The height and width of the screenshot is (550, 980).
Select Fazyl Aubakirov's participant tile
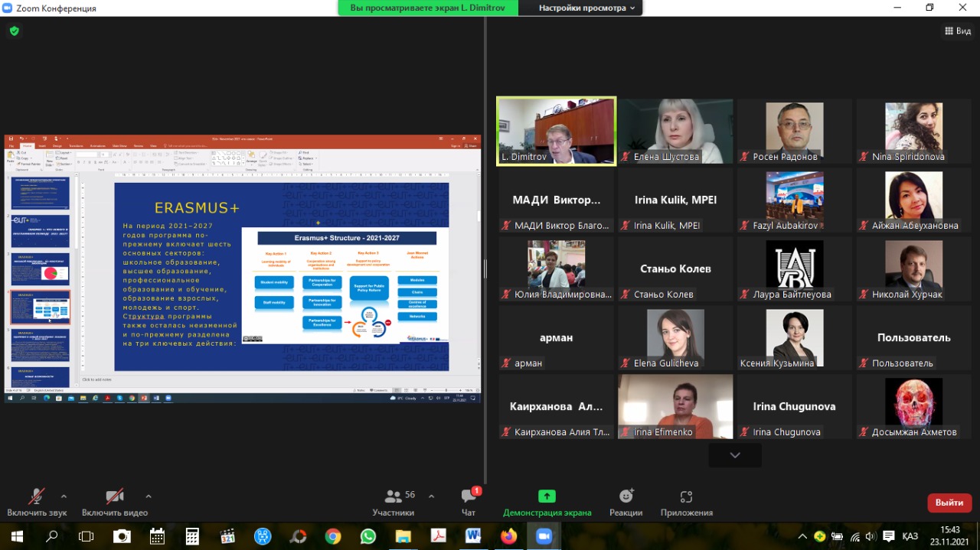pyautogui.click(x=795, y=200)
